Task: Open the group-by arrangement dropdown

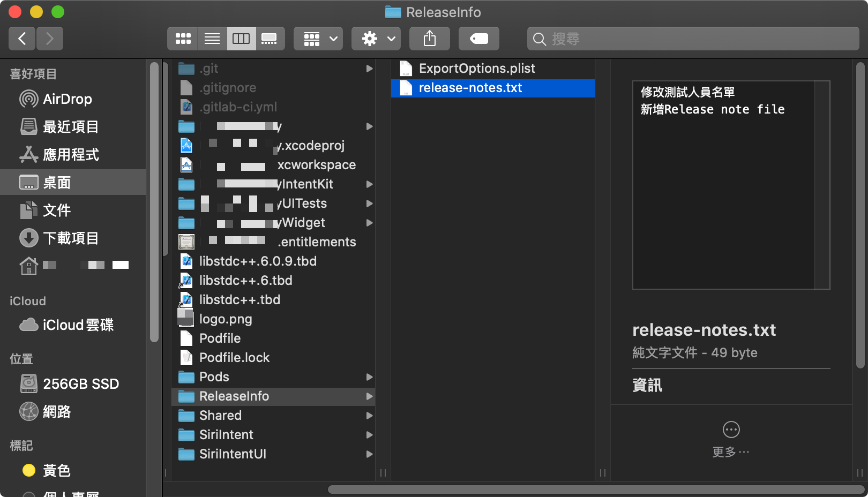Action: [318, 39]
